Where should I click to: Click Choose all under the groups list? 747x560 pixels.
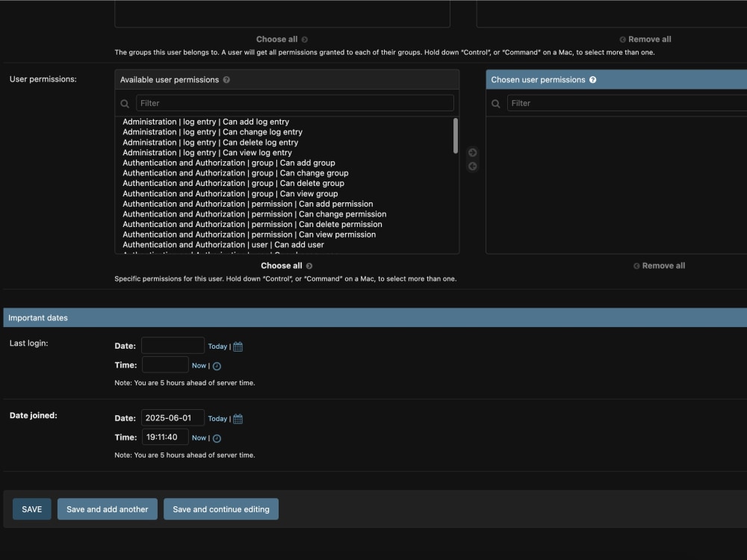pyautogui.click(x=282, y=40)
